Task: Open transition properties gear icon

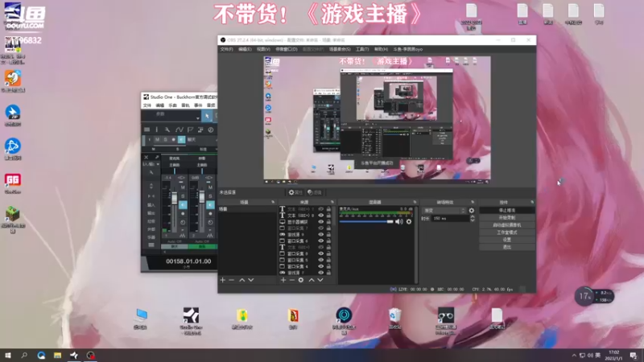Action: [x=472, y=211]
